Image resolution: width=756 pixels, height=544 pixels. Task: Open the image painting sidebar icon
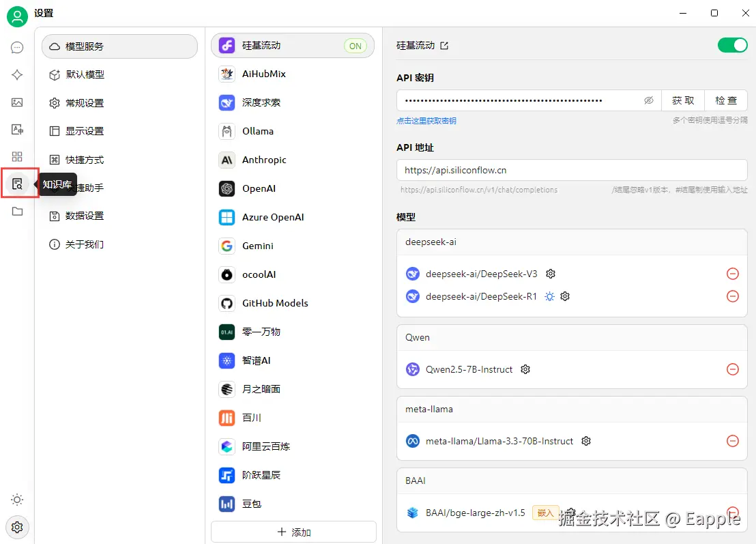click(x=17, y=102)
